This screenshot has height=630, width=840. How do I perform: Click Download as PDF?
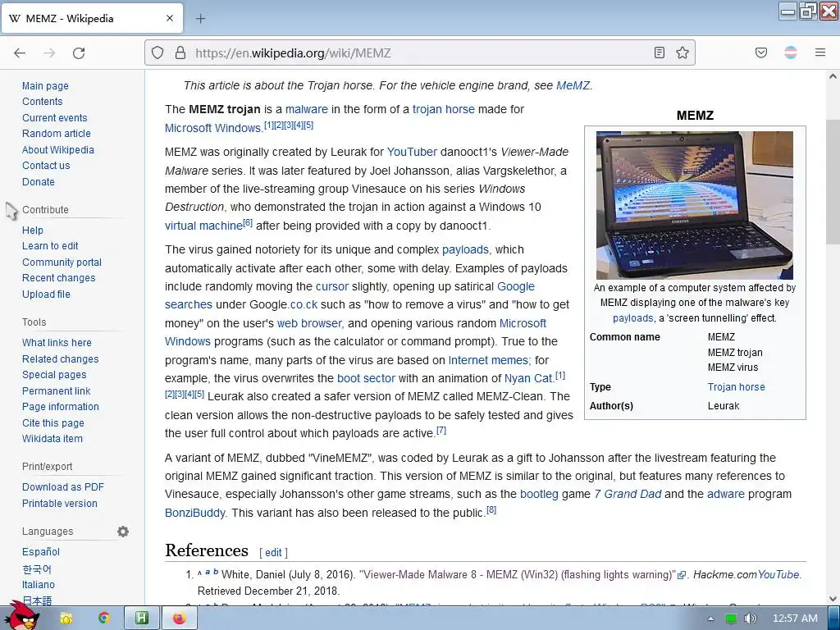click(63, 487)
